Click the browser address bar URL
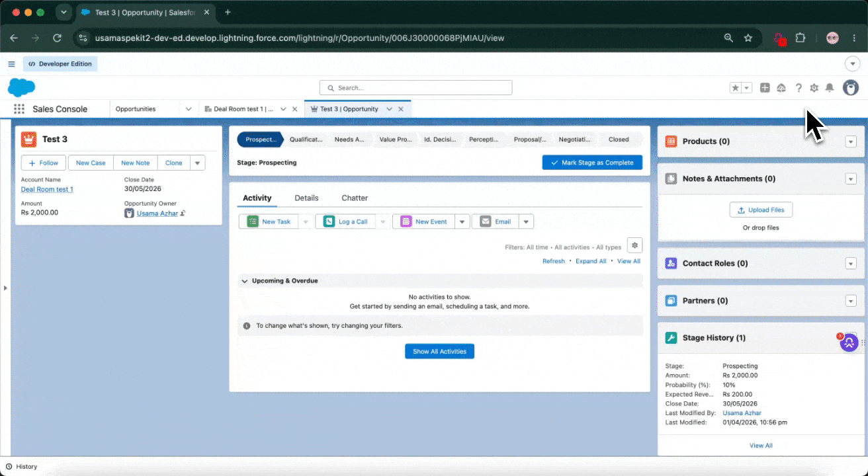 tap(299, 38)
